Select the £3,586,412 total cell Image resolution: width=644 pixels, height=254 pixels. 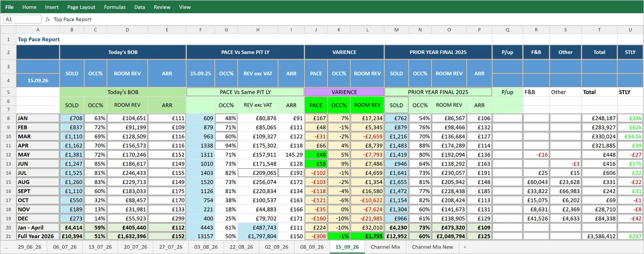pyautogui.click(x=599, y=236)
